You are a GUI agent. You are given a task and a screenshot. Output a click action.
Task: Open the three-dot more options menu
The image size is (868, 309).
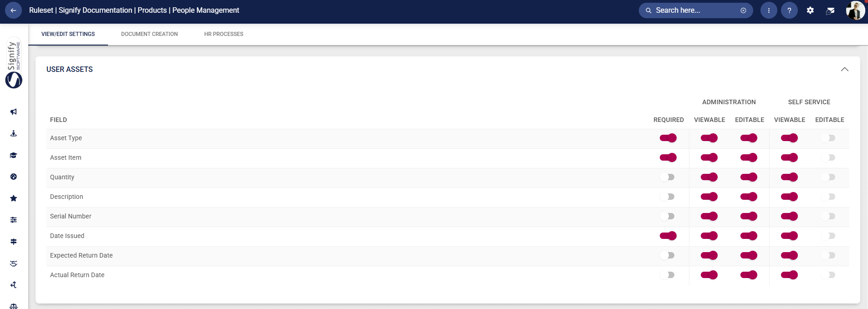769,10
